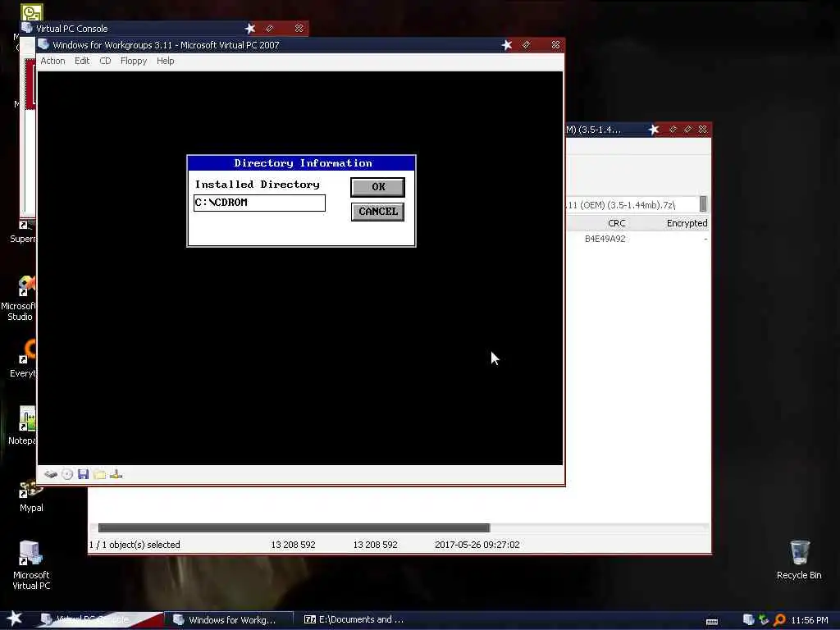Click '1 / 1 object(s) selected' status text
This screenshot has height=630, width=840.
135,545
